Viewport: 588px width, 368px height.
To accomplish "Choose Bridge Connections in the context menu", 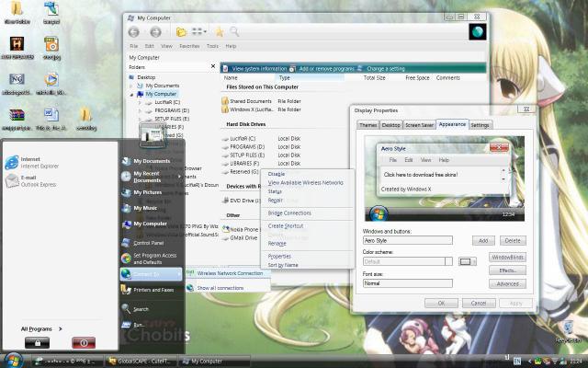I will (x=289, y=213).
